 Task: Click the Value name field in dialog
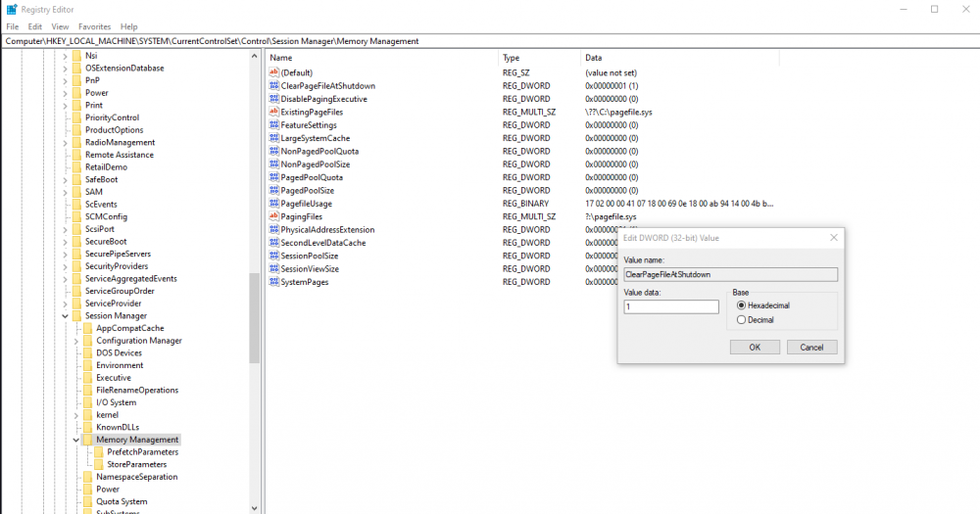731,274
